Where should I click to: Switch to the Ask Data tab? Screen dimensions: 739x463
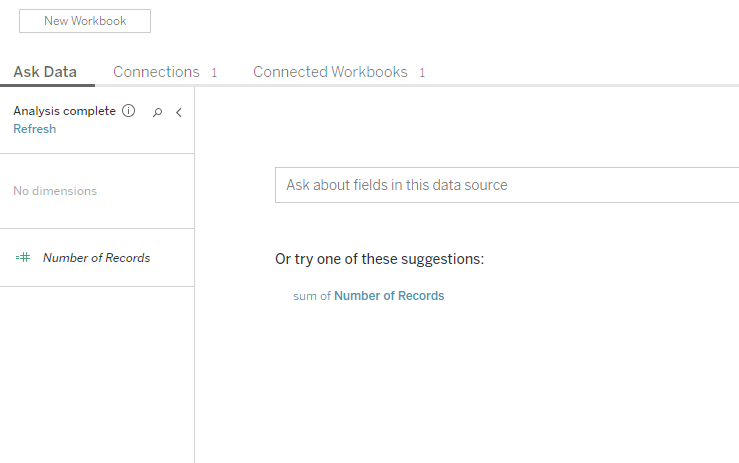[x=45, y=72]
